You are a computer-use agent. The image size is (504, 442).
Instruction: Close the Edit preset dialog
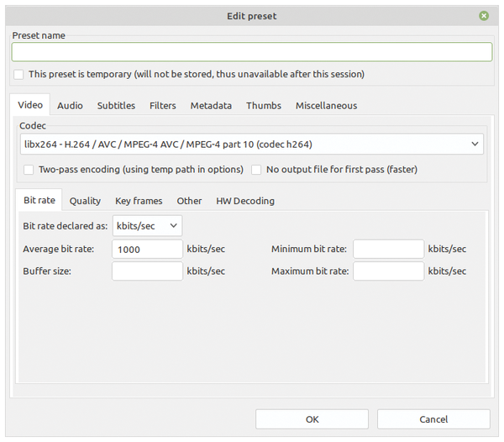484,16
